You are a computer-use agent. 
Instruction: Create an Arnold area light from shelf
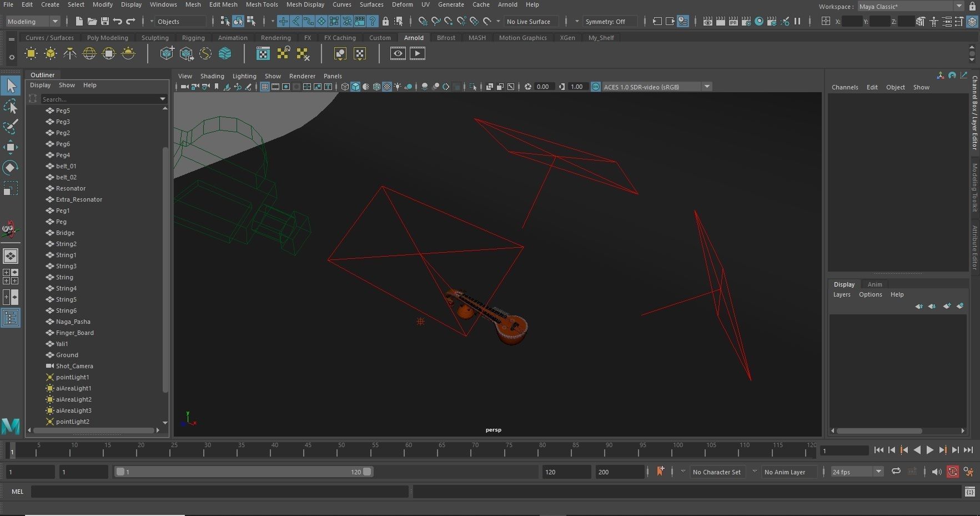pos(31,54)
